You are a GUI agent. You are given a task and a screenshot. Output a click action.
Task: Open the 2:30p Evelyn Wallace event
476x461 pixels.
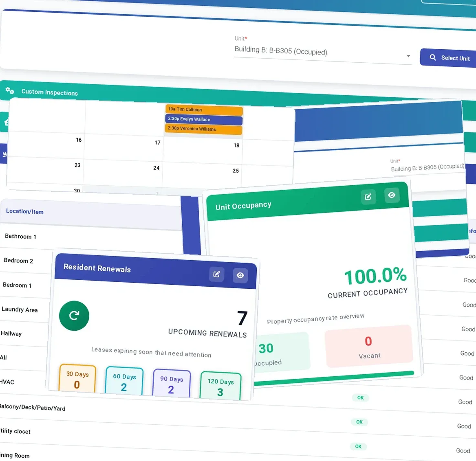tap(203, 119)
